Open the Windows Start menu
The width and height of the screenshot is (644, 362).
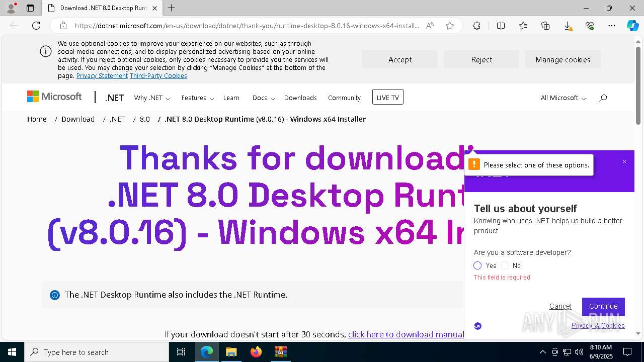(x=12, y=352)
